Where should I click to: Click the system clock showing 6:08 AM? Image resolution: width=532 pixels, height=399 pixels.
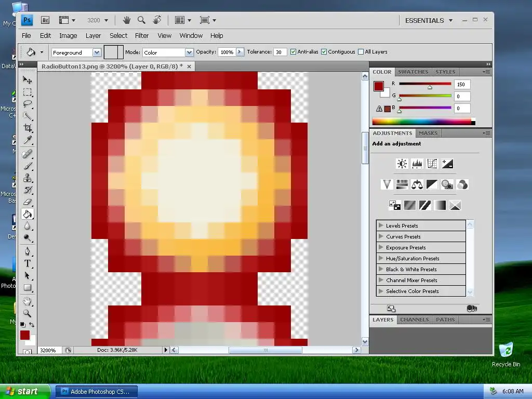coord(513,392)
